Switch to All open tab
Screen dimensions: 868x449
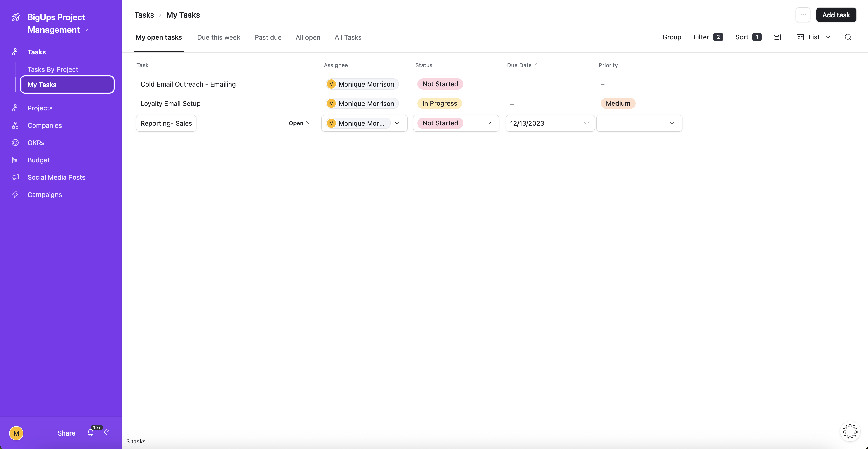coord(308,37)
